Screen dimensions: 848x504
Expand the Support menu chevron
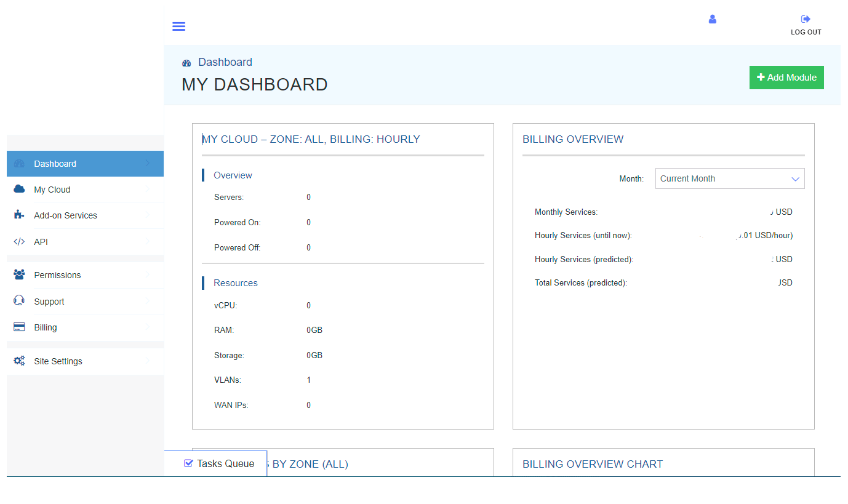tap(148, 302)
